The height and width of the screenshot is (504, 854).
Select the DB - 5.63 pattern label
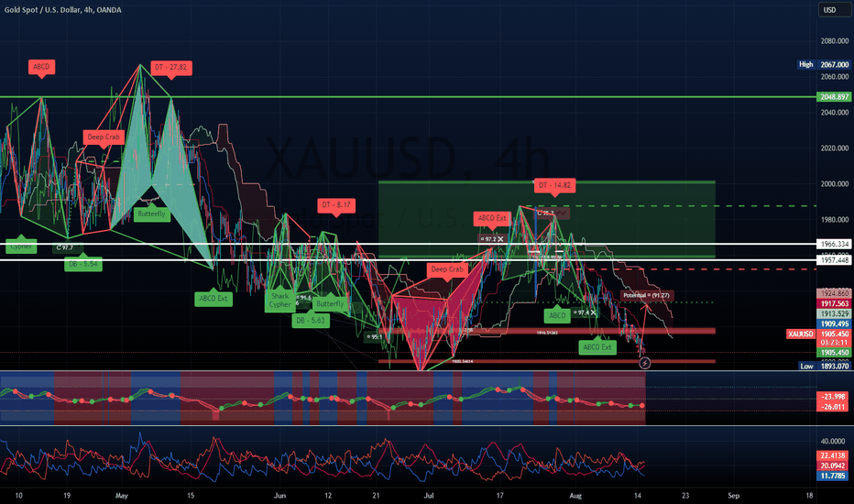click(311, 321)
